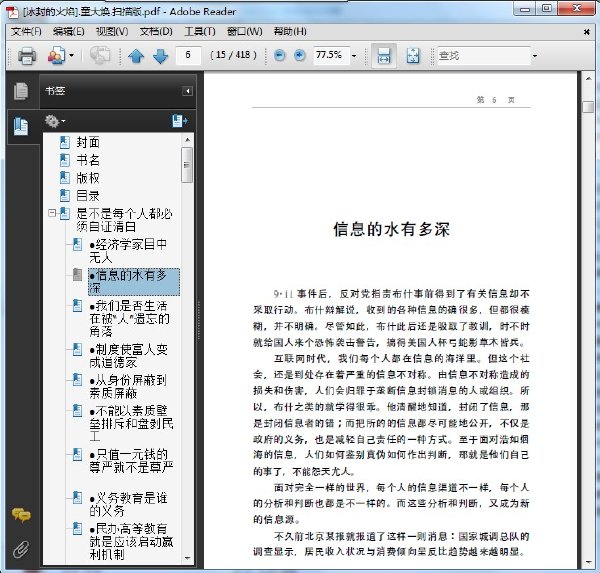600x573 pixels.
Task: Open the Pages thumbnails panel icon
Action: (x=21, y=91)
